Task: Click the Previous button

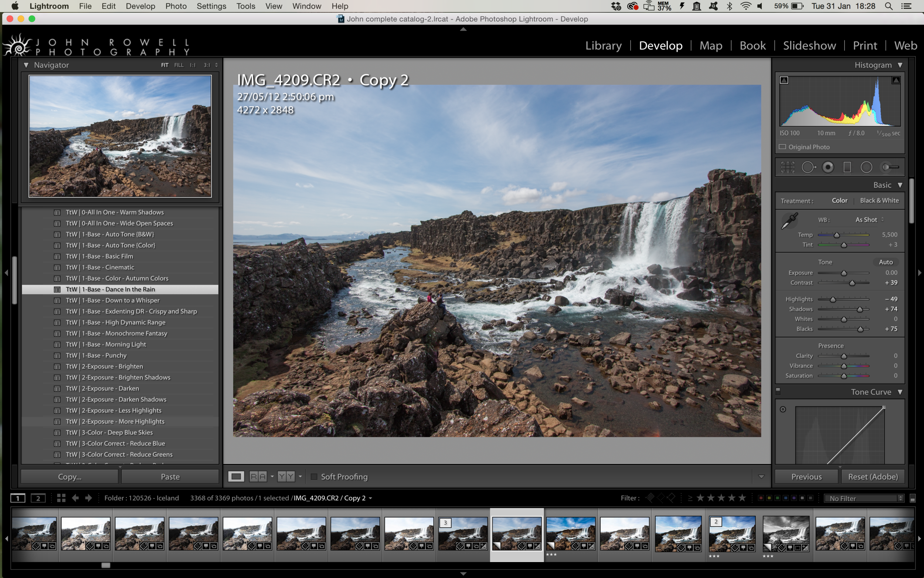Action: (x=806, y=476)
